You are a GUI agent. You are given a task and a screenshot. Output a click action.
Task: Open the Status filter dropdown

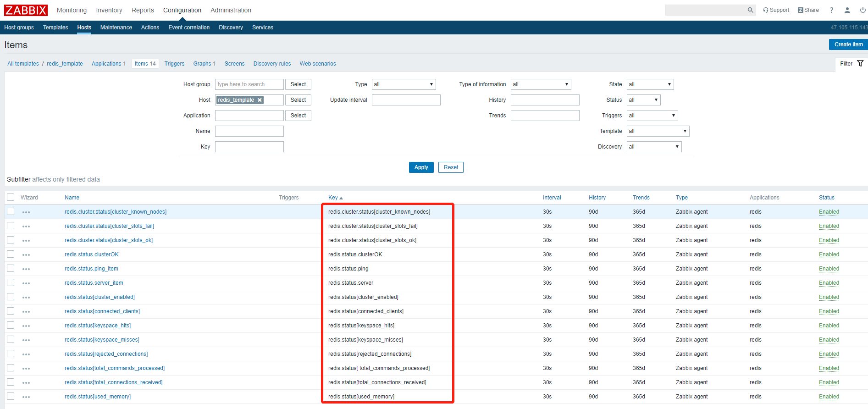coord(643,100)
